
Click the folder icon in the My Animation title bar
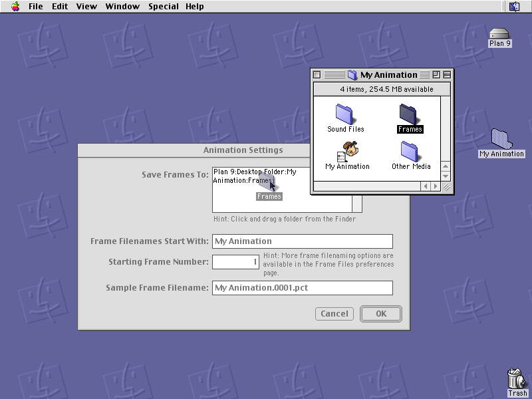pyautogui.click(x=352, y=75)
